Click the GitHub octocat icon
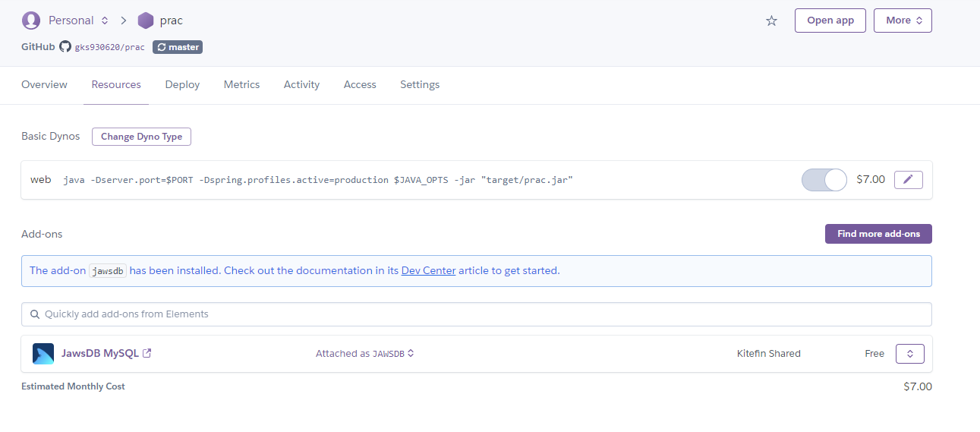 click(65, 47)
